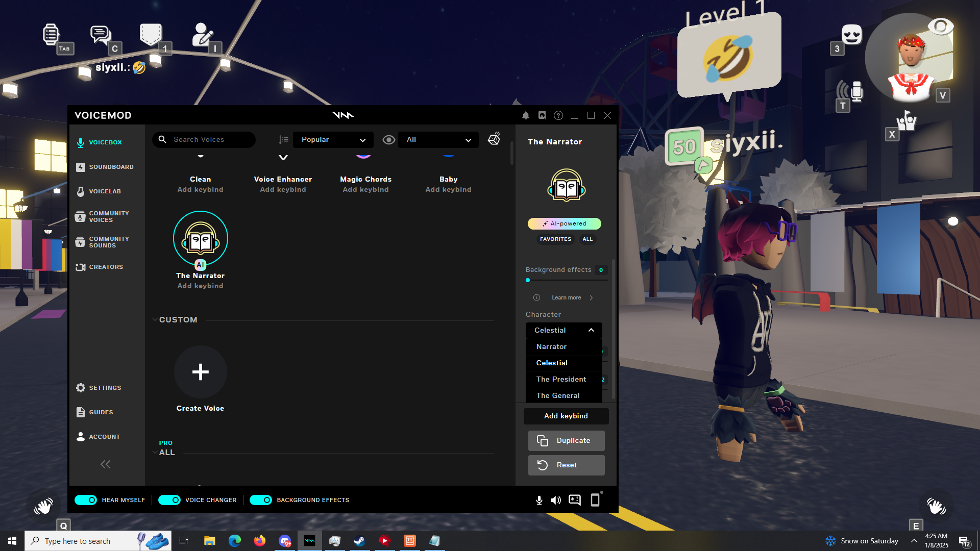980x551 pixels.
Task: Open the Popular sort dropdown
Action: (x=333, y=140)
